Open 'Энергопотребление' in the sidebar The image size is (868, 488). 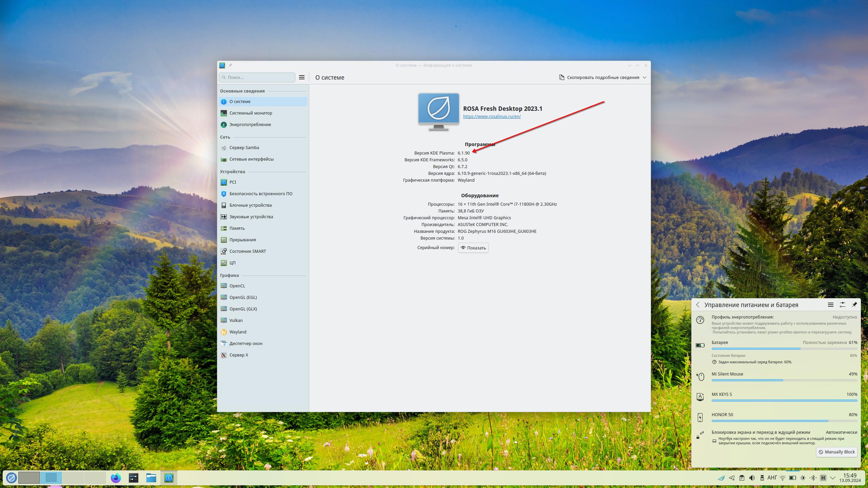pos(263,125)
